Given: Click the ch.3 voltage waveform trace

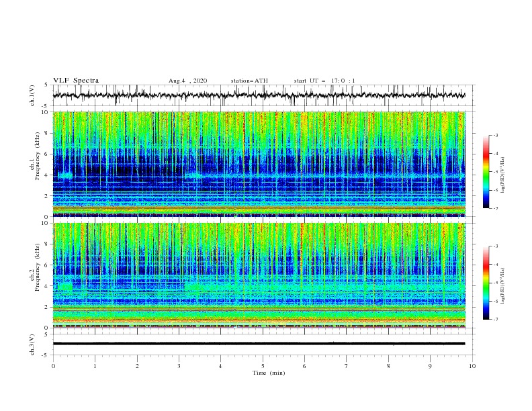Looking at the screenshot, I should click(259, 344).
